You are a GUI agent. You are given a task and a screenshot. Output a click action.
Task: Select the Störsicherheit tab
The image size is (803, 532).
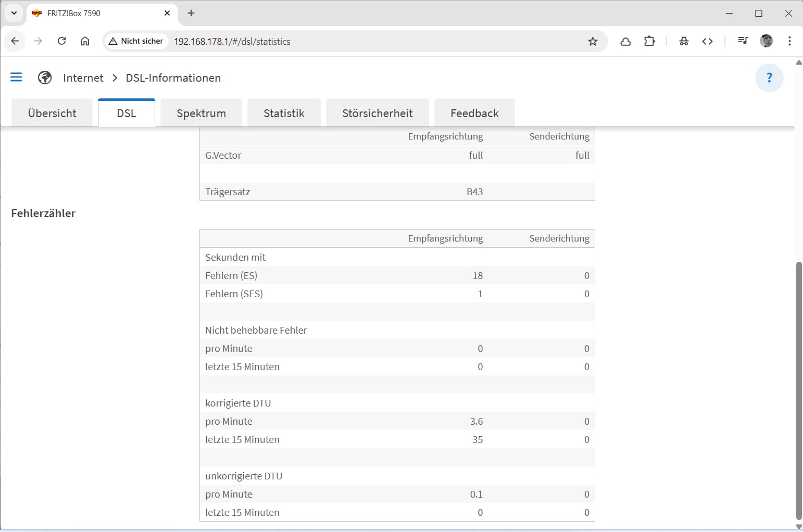pos(377,113)
